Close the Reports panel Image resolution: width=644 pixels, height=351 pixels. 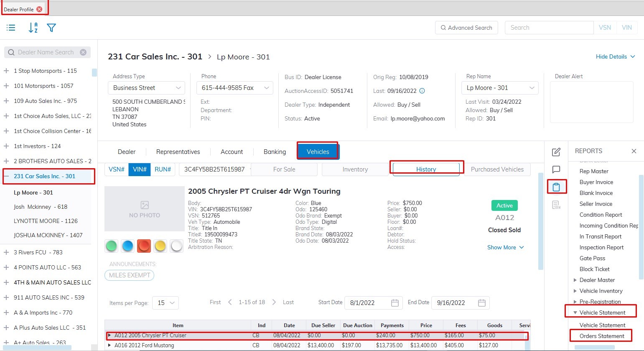coord(634,151)
